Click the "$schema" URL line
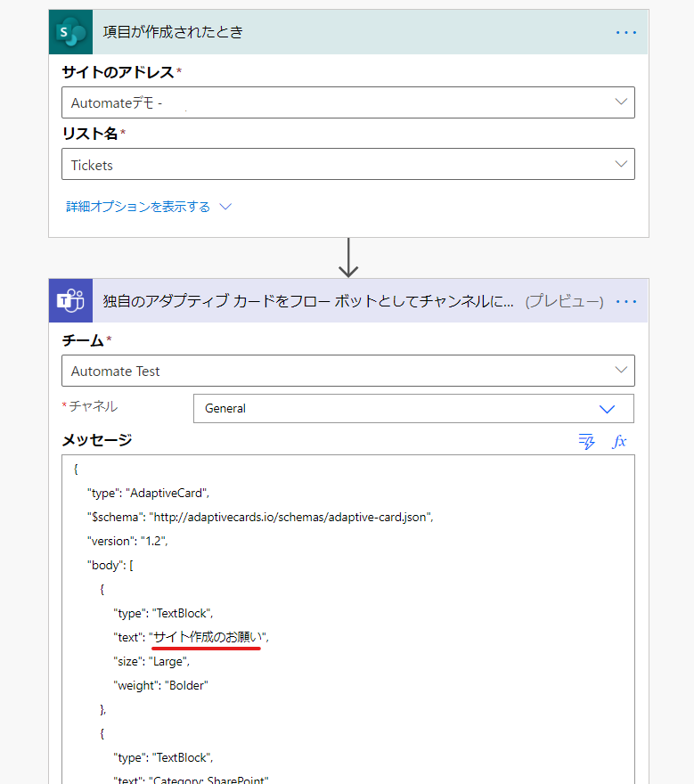This screenshot has height=784, width=694. pos(260,517)
